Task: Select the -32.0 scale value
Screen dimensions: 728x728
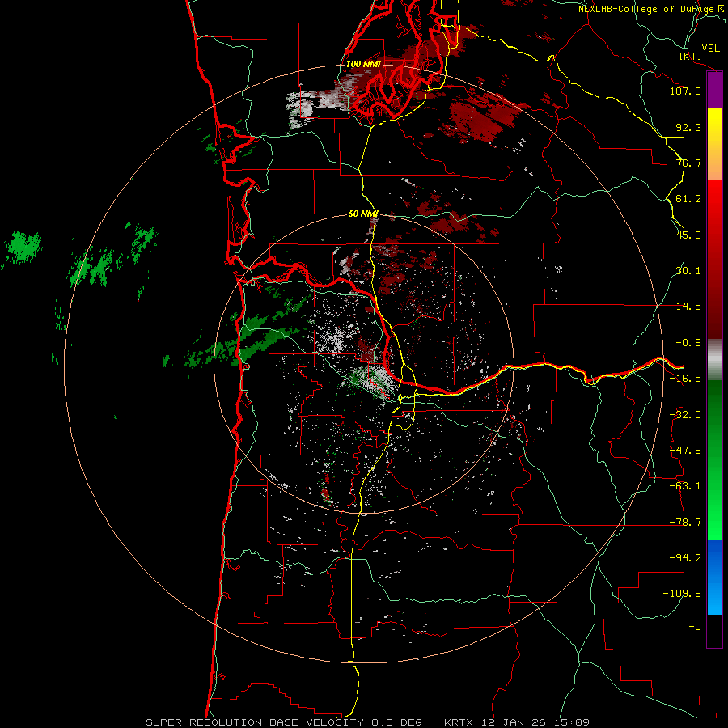Action: (685, 415)
